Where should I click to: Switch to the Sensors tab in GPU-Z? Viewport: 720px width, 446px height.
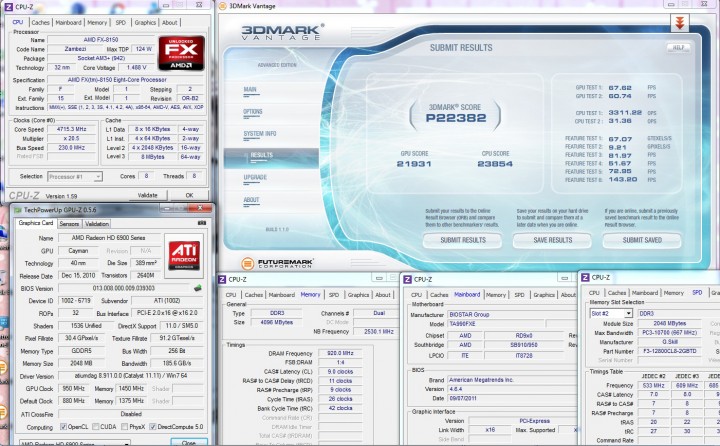69,224
